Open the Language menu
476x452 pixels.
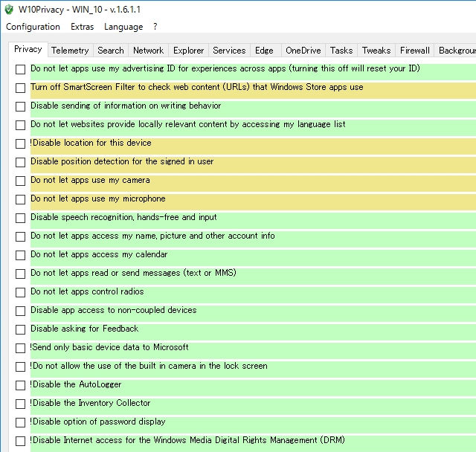(x=123, y=27)
